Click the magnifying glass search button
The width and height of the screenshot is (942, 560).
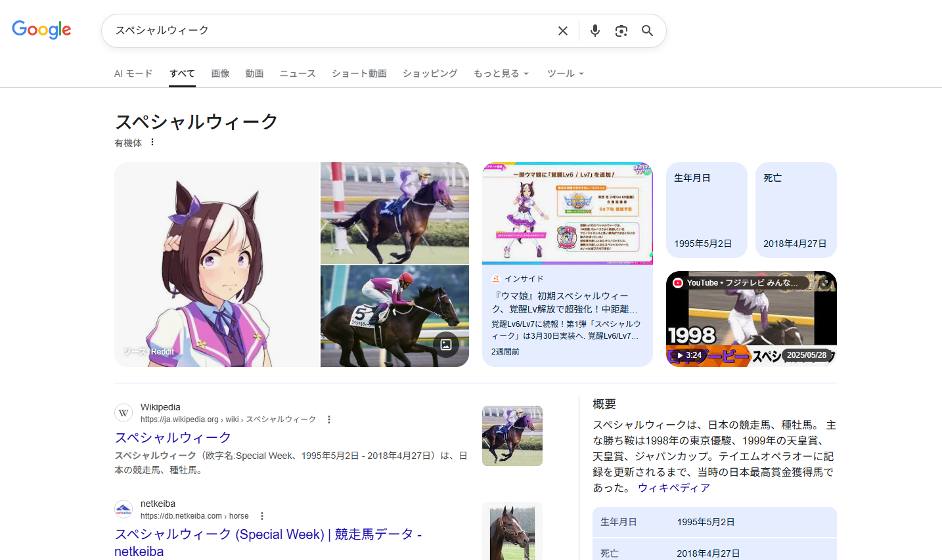647,31
